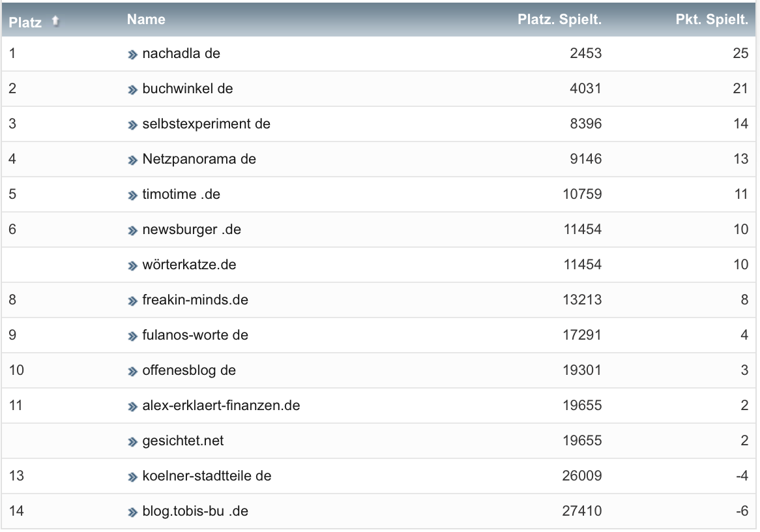Select the value 17291 in fulanos-worte row
760x532 pixels.
click(582, 335)
